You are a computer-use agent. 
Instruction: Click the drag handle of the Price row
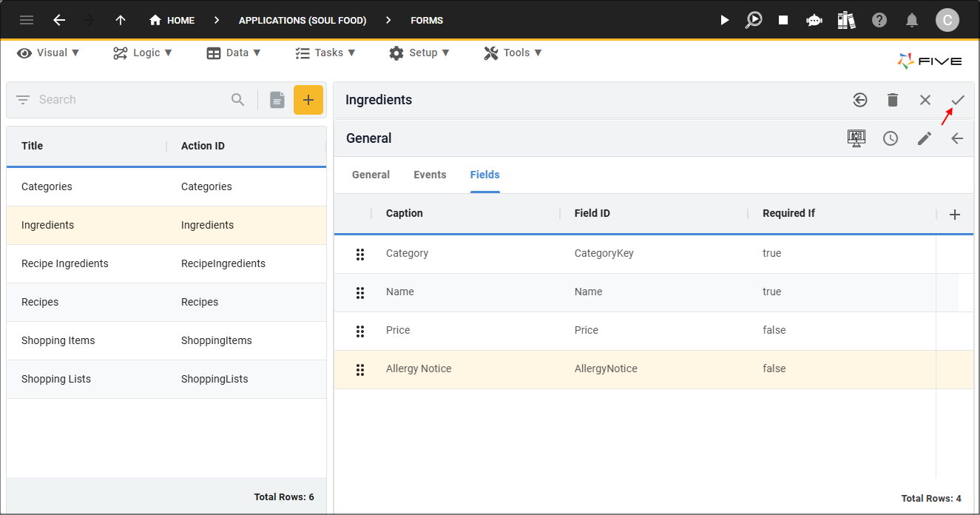[360, 331]
